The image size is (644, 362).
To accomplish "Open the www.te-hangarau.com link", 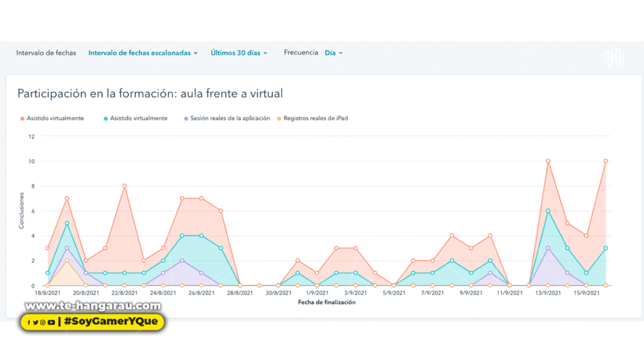I will pos(93,307).
